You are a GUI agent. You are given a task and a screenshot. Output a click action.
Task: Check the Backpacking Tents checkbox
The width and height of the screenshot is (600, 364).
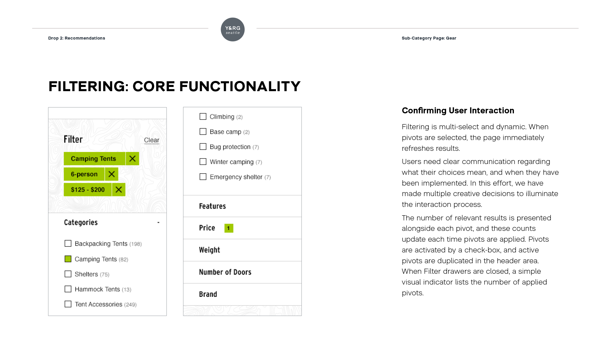(x=68, y=243)
